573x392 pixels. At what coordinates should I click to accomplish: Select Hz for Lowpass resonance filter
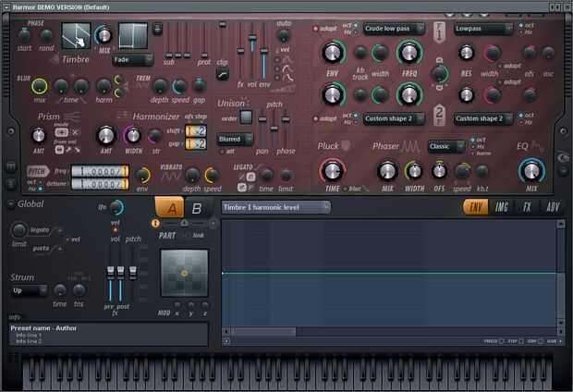coord(520,32)
